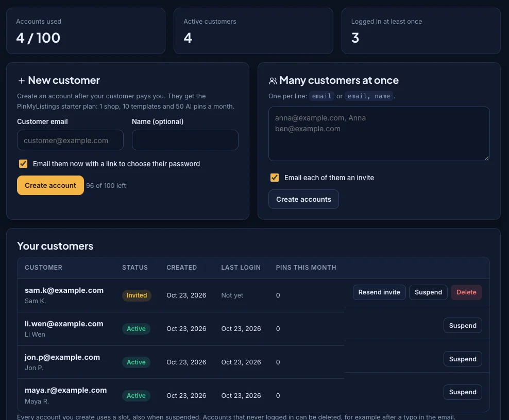Click the CREATED column header

(182, 268)
